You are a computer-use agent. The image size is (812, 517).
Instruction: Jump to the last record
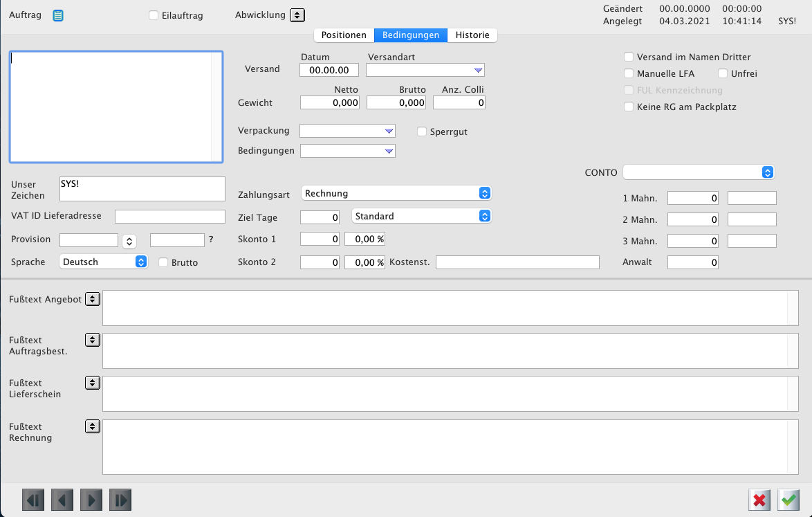click(120, 500)
